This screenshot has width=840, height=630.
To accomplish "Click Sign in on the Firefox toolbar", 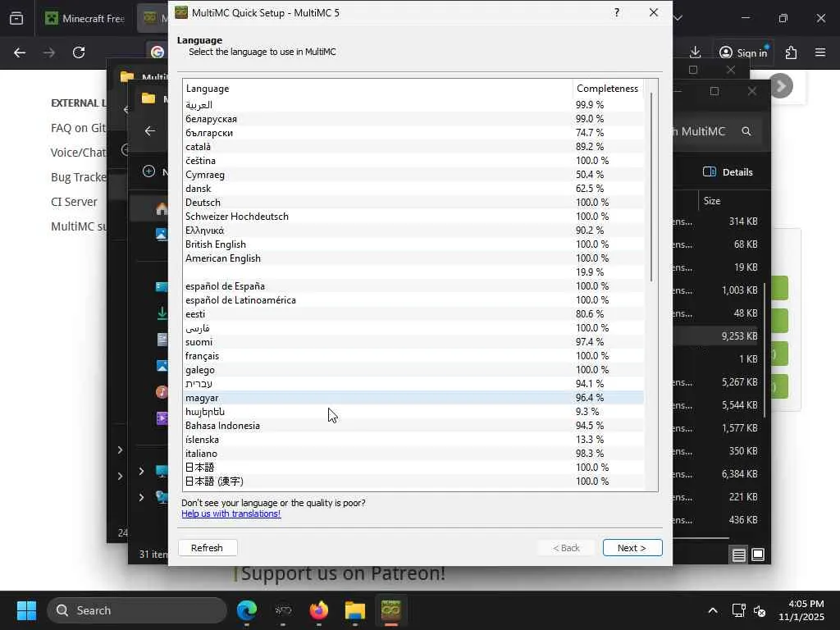I will coord(743,52).
